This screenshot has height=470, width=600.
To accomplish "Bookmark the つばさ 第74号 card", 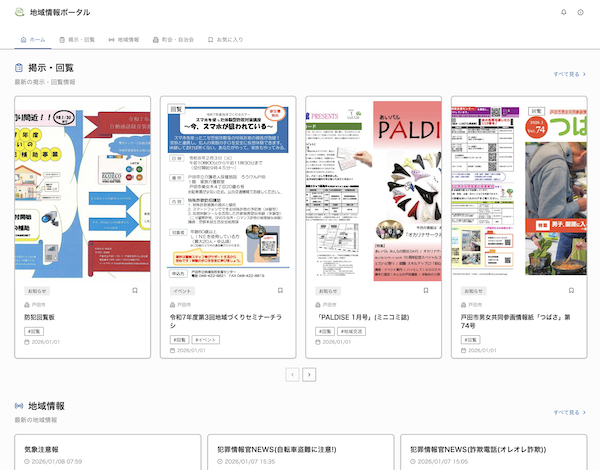I will (571, 290).
